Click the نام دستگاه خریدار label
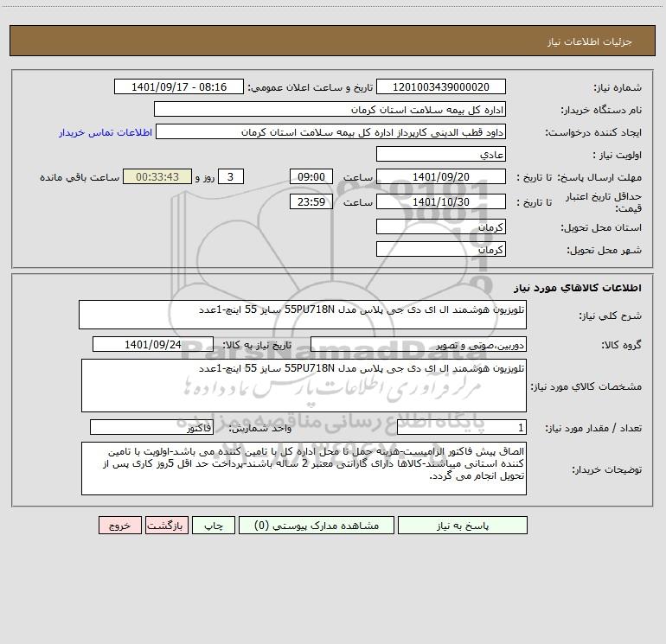The width and height of the screenshot is (666, 644). (x=601, y=110)
